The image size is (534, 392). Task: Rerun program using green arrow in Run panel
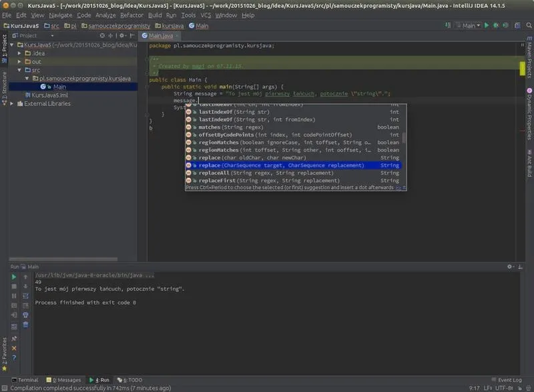click(x=14, y=277)
